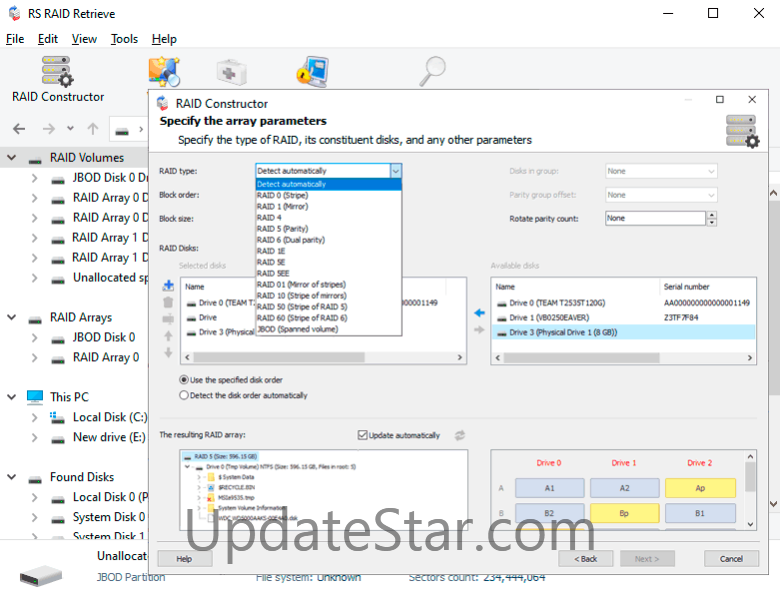Choose RAID 1 (Mirror) option

point(328,206)
